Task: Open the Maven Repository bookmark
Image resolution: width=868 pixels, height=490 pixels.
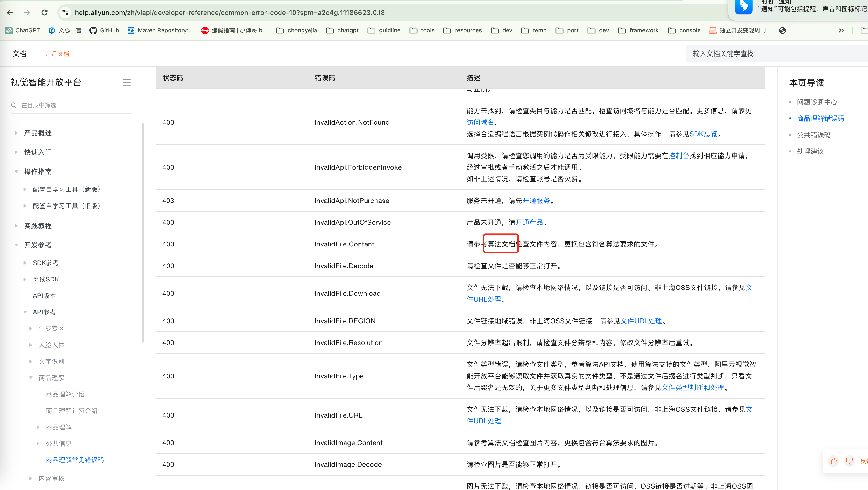Action: coord(160,30)
